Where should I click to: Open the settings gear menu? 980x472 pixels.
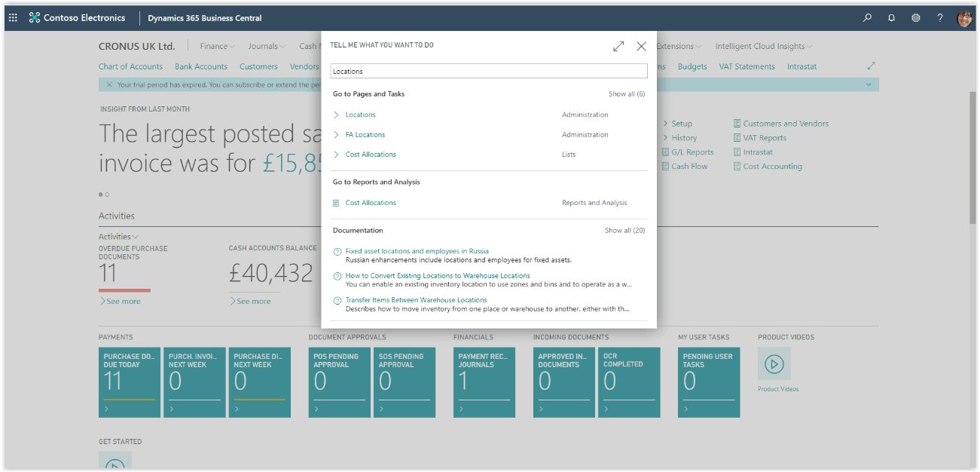click(x=916, y=17)
